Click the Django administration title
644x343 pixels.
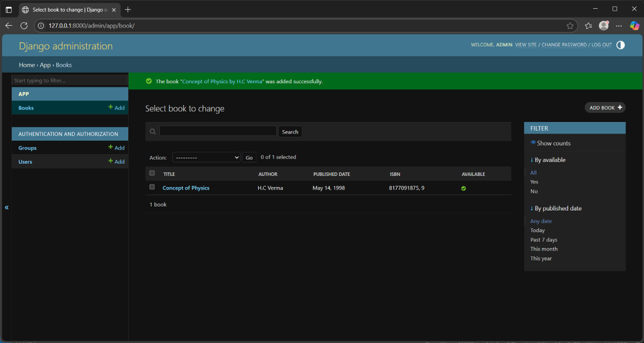(x=65, y=45)
